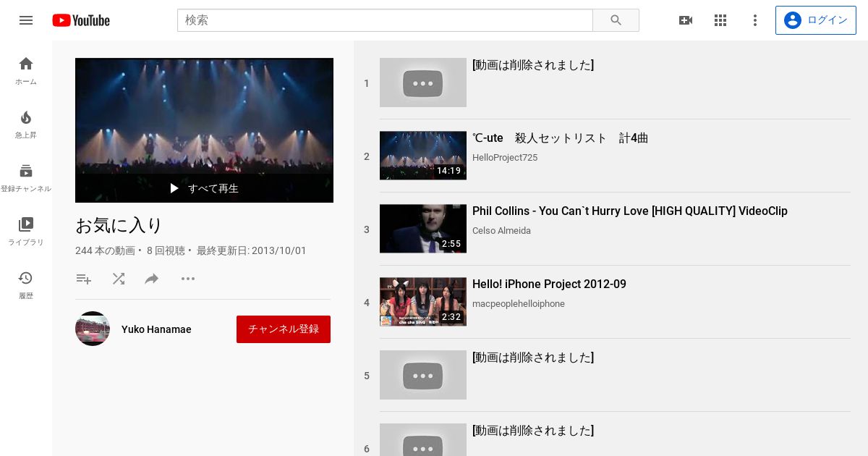Open the hamburger guide menu
The width and height of the screenshot is (868, 456).
[x=26, y=20]
